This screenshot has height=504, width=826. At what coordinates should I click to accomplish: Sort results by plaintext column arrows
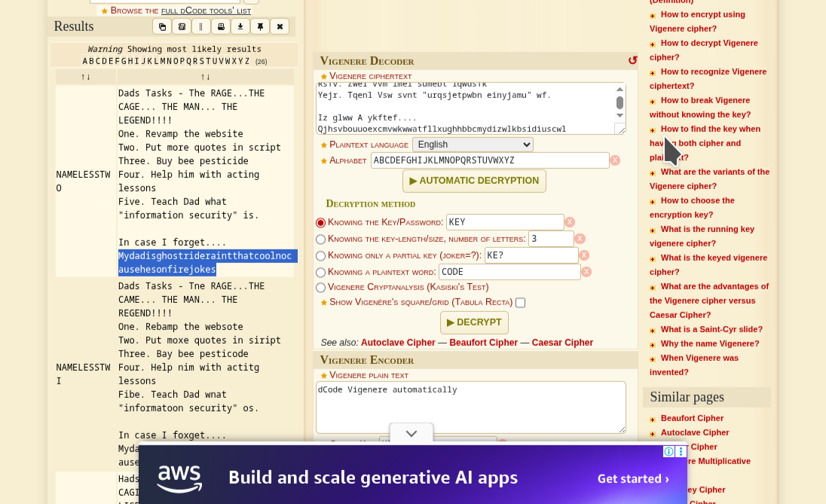point(206,77)
